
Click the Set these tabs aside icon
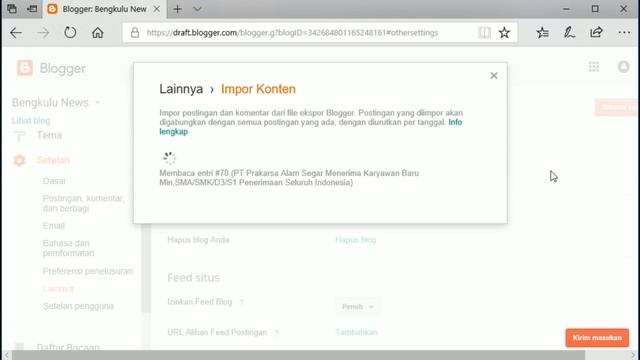coord(32,9)
